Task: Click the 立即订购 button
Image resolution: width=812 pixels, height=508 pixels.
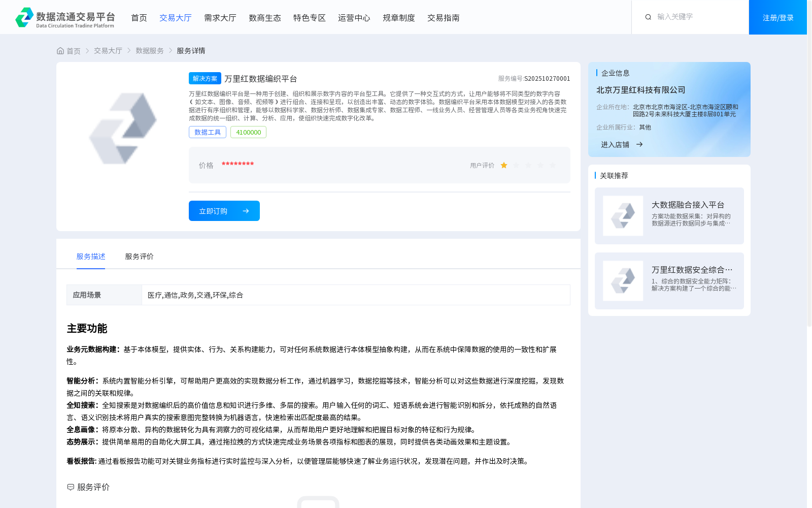Action: (x=224, y=211)
